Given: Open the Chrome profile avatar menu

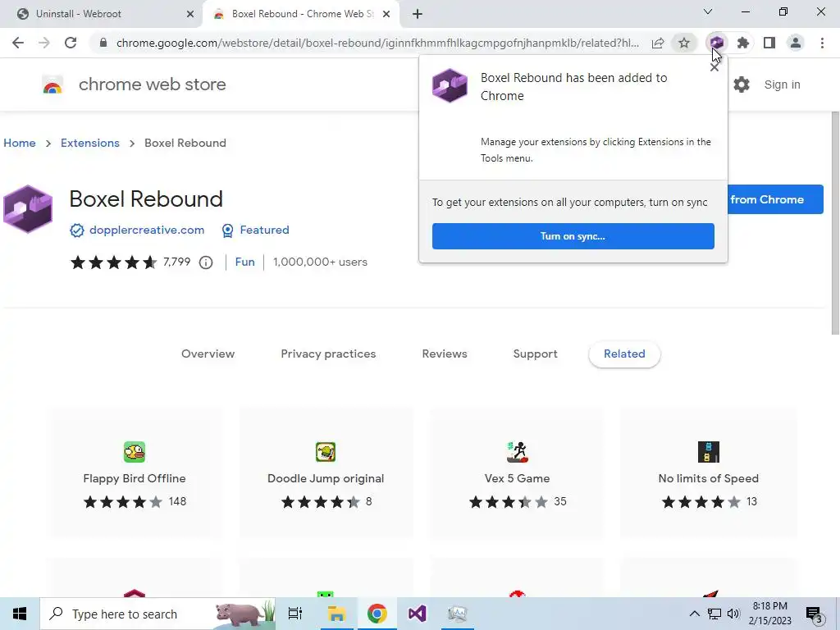Looking at the screenshot, I should pos(796,43).
